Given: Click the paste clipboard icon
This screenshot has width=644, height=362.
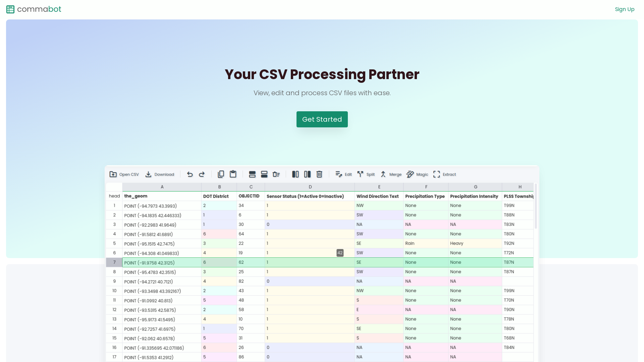Looking at the screenshot, I should [x=233, y=174].
